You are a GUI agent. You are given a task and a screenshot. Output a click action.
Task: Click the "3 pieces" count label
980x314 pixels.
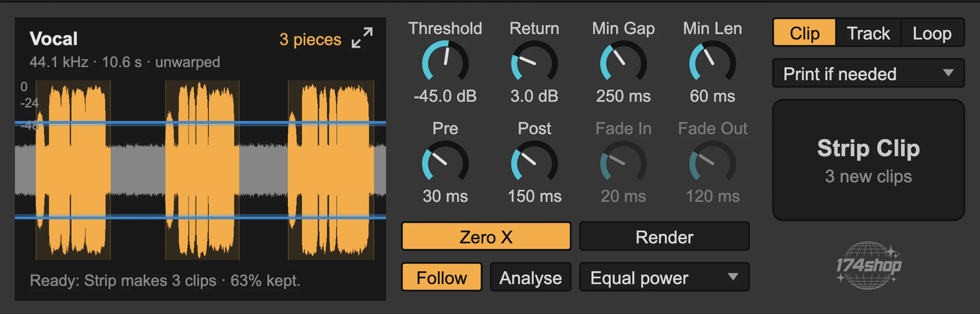[310, 39]
